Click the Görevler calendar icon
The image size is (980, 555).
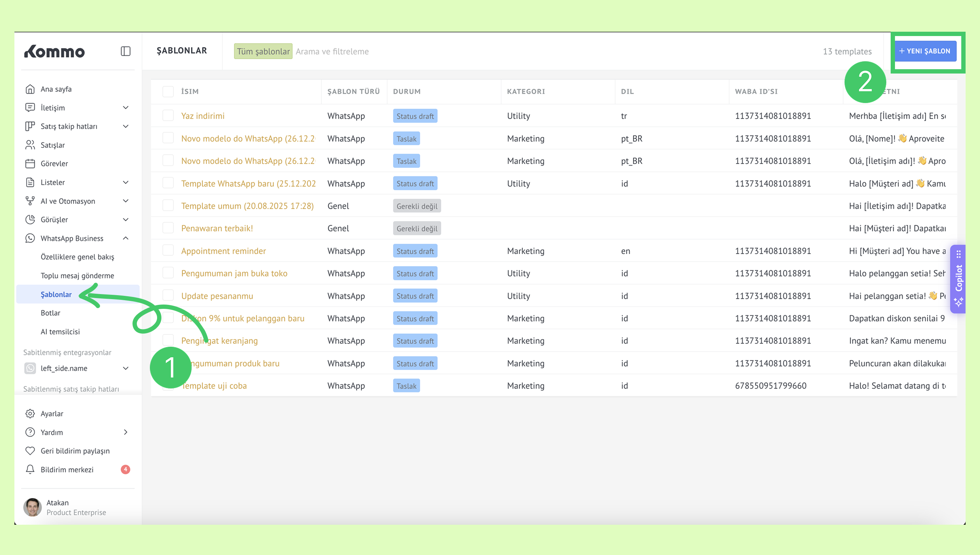(30, 164)
